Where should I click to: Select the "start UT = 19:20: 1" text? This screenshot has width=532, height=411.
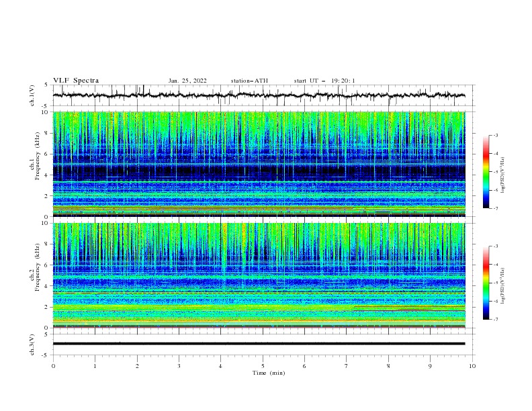[324, 81]
